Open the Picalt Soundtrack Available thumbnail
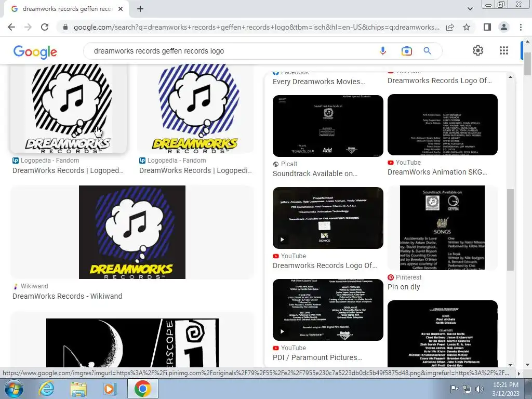Screen dimensions: 532x399 pos(328,126)
